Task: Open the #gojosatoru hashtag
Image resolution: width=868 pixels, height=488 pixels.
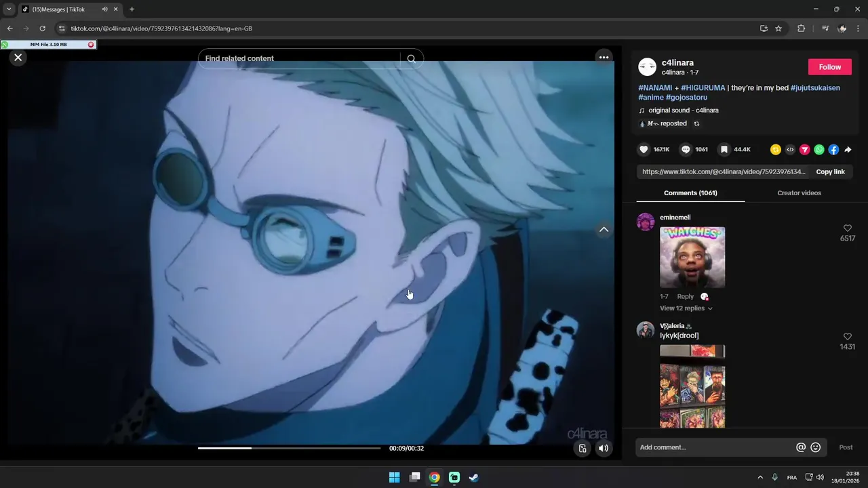Action: (x=686, y=98)
